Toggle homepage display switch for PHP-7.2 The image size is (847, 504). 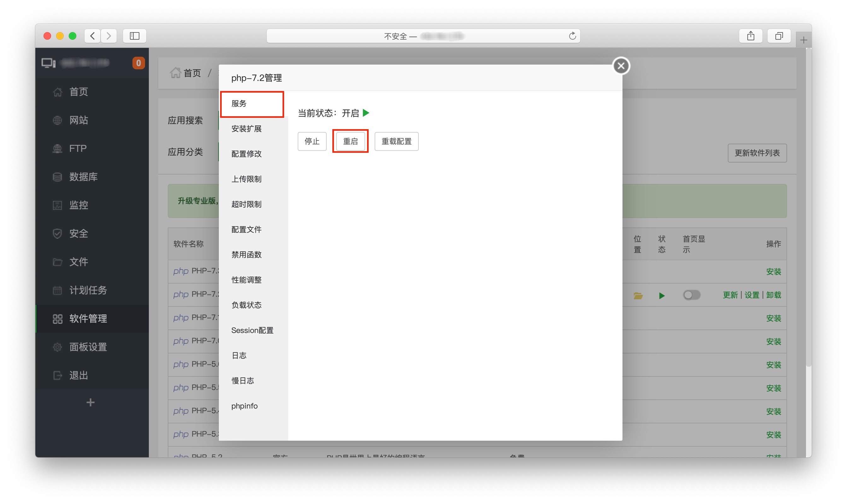point(691,295)
